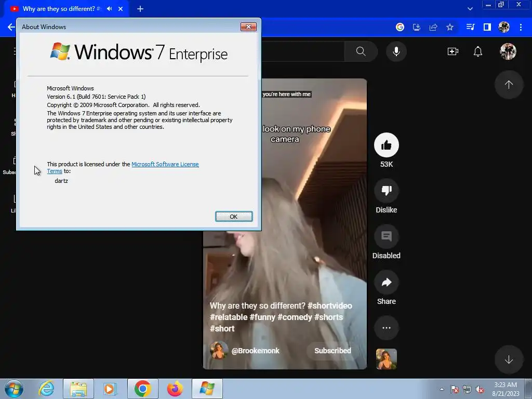Screen dimensions: 532x399
Task: Click OK in About Windows dialog
Action: [234, 217]
